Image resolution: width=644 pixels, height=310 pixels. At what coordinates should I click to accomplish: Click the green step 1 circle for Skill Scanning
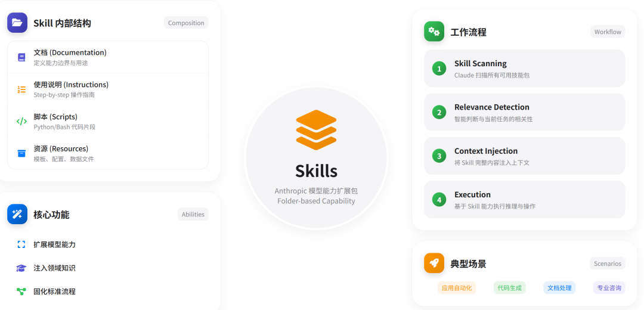tap(439, 69)
